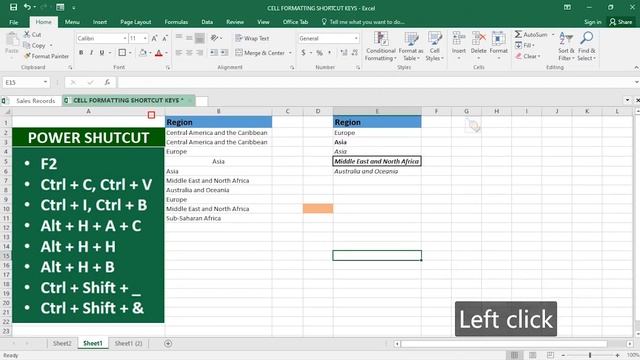Open Font dialog launcher
The image size is (640, 360).
click(x=168, y=68)
